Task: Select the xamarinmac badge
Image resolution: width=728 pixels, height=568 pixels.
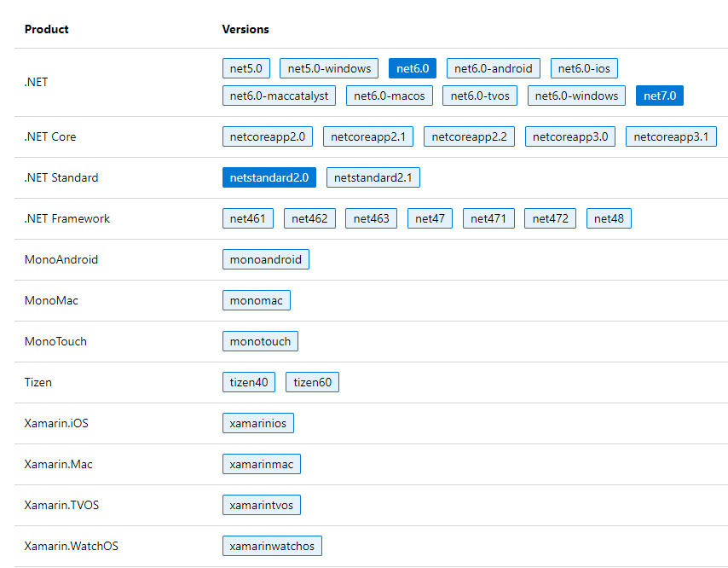Action: (262, 464)
